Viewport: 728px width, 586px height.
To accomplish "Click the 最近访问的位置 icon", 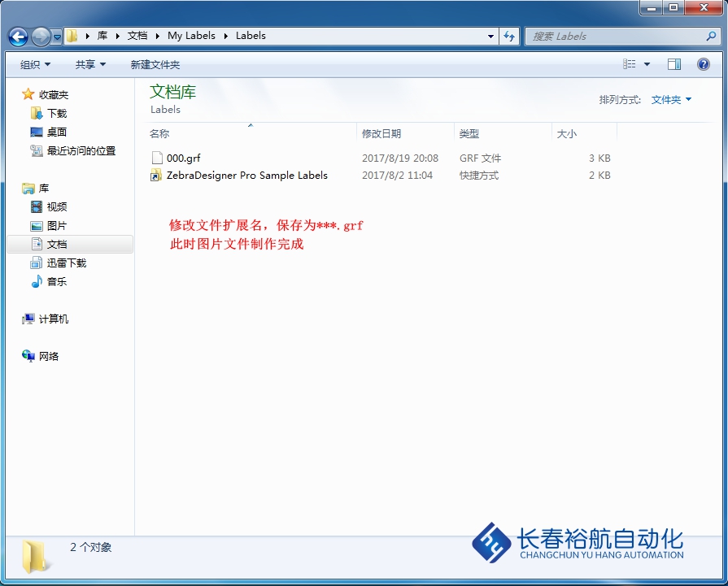I will [37, 150].
